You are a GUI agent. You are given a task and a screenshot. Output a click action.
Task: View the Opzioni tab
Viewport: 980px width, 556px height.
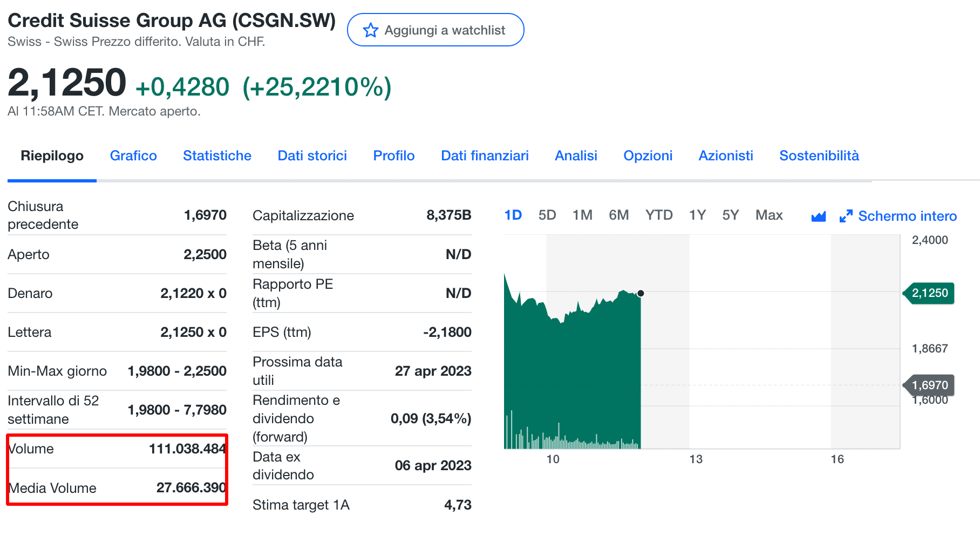click(648, 156)
